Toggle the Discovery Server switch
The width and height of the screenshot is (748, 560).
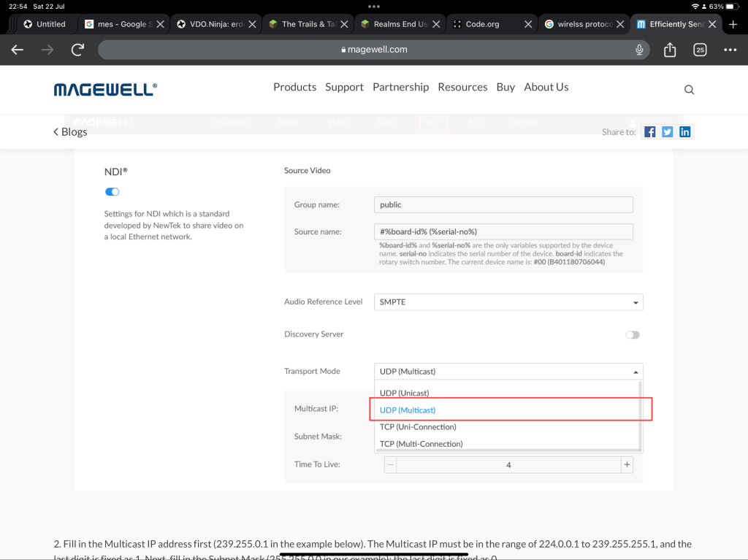(633, 335)
